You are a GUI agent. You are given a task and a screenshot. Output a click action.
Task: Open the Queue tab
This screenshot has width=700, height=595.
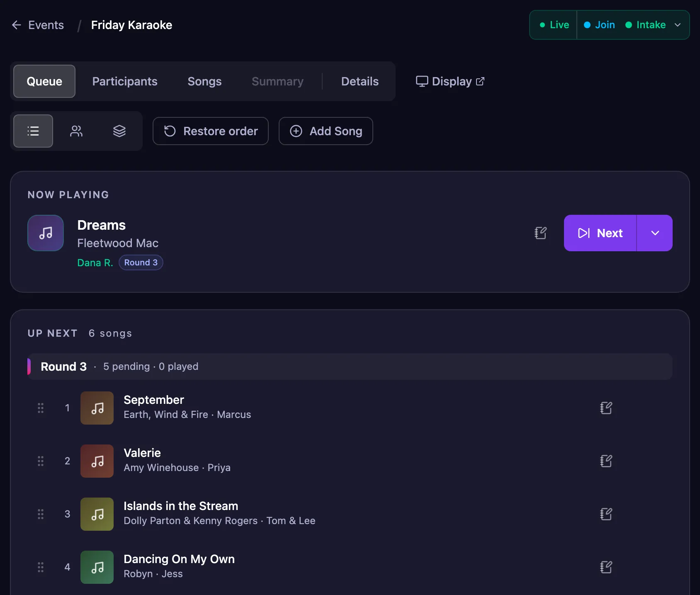(44, 81)
